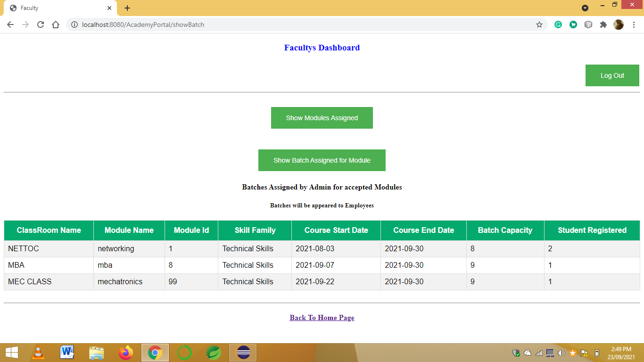Launch Eclipse from the taskbar
Image resolution: width=644 pixels, height=362 pixels.
pyautogui.click(x=242, y=352)
